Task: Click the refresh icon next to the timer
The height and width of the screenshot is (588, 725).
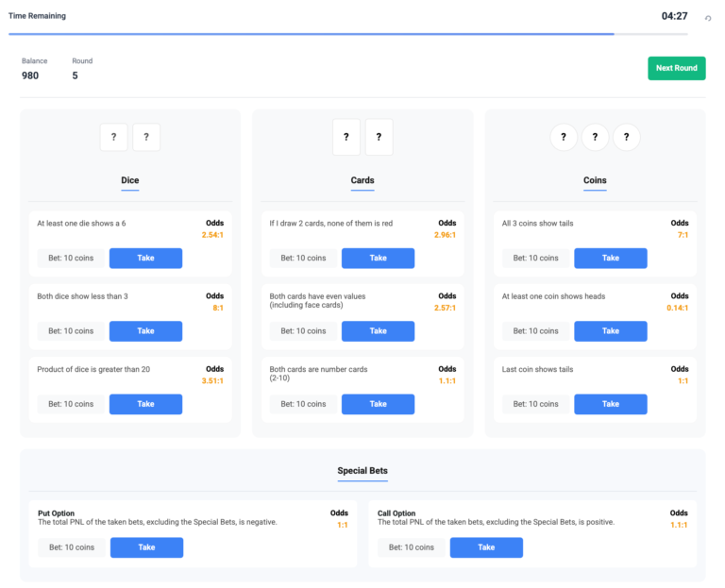Action: pyautogui.click(x=708, y=19)
